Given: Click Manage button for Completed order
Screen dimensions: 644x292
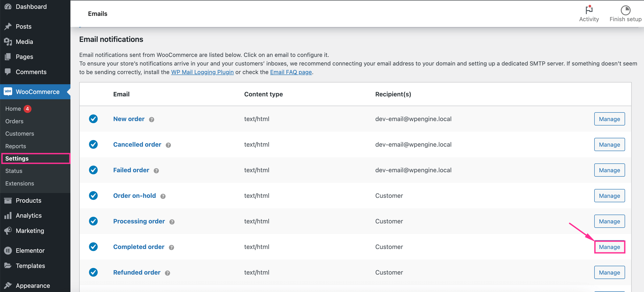Looking at the screenshot, I should [609, 247].
